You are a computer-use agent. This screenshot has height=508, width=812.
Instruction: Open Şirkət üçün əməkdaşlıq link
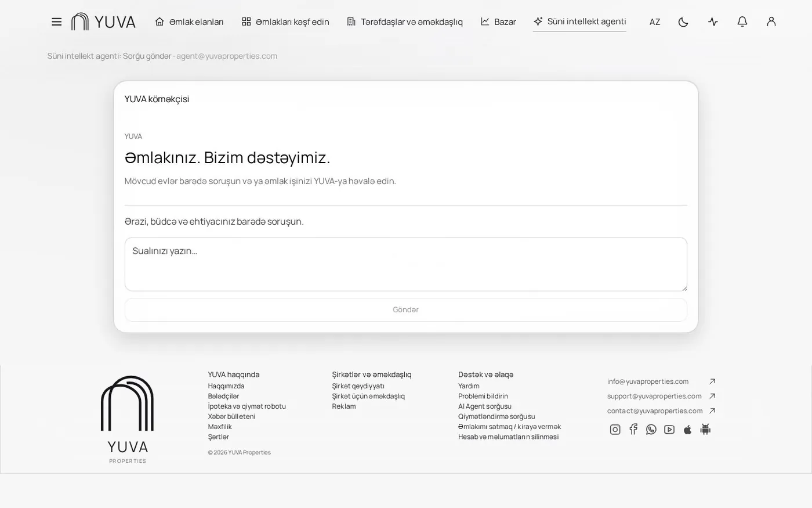368,396
